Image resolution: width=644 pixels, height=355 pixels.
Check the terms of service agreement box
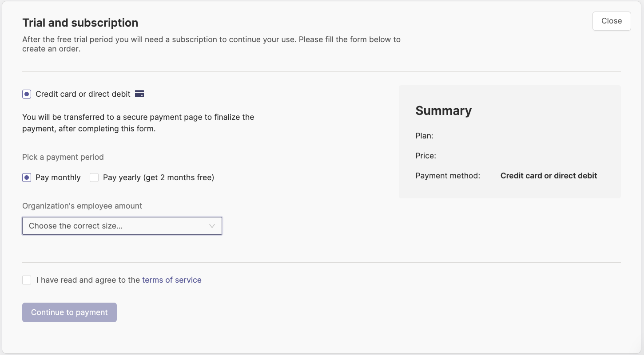pyautogui.click(x=27, y=280)
